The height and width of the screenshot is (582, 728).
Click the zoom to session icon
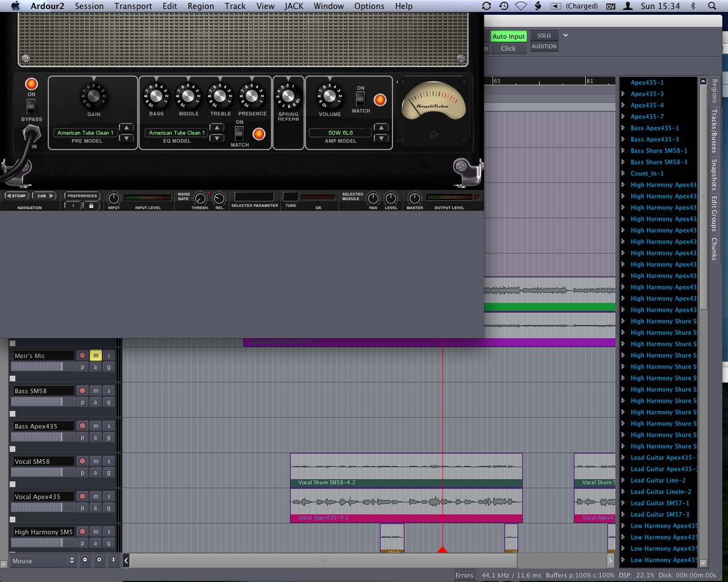113,560
